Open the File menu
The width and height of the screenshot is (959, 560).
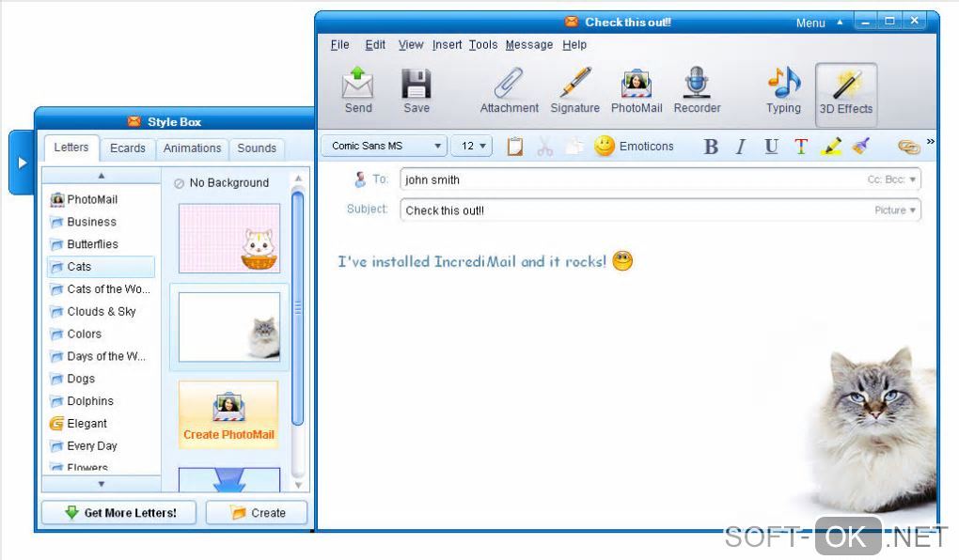[x=339, y=44]
